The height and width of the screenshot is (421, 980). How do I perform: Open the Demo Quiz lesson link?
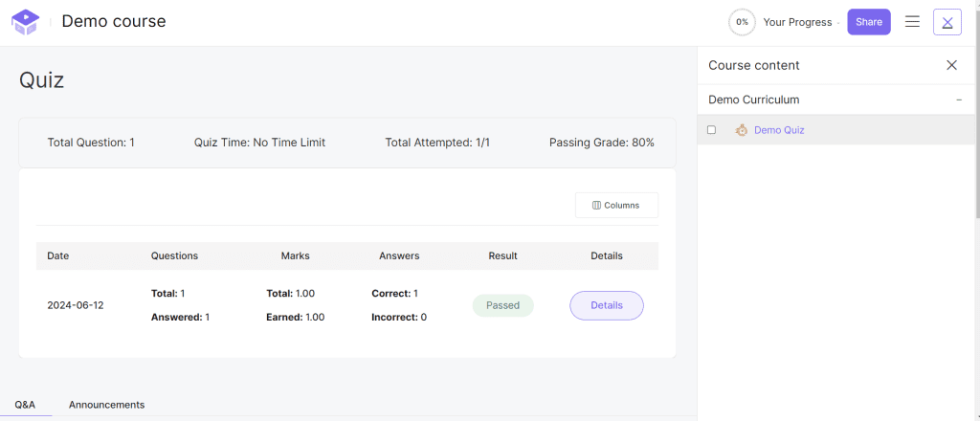(x=779, y=130)
